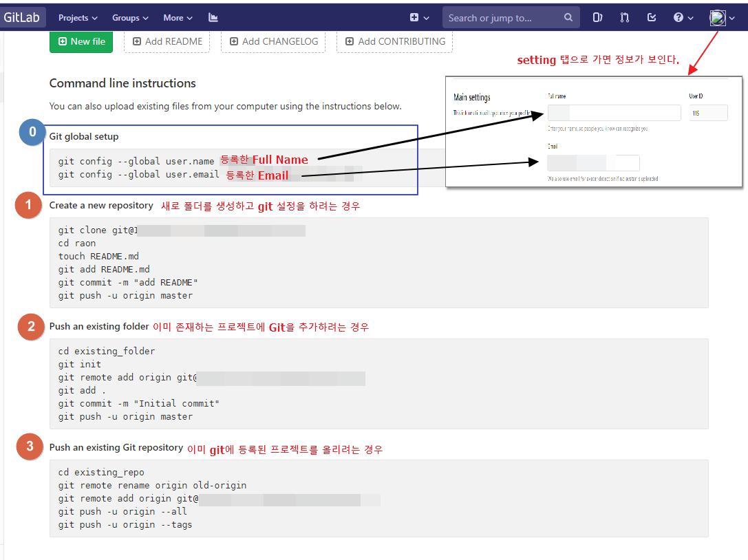Click the 'git push -u origin --all' line
This screenshot has width=748, height=560.
122,511
